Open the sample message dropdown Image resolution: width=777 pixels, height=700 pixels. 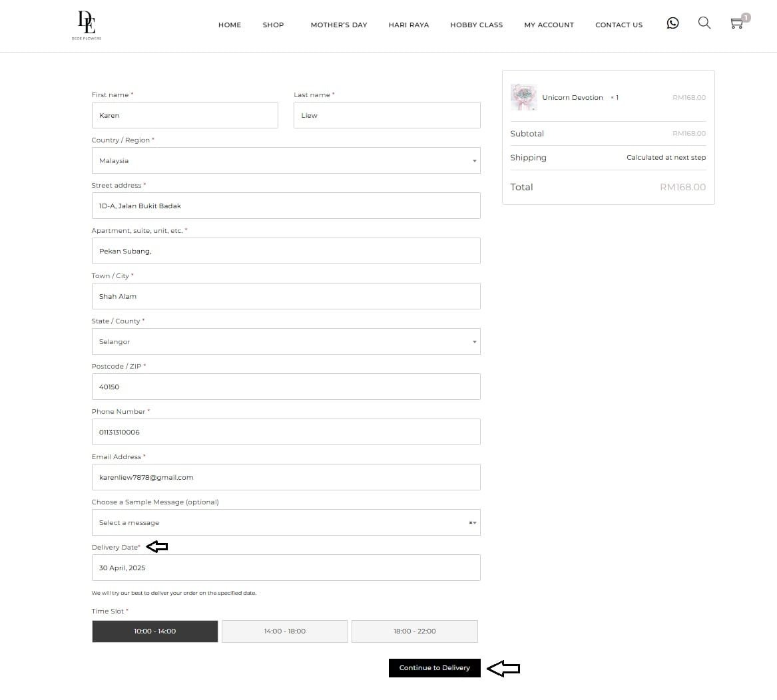pos(286,522)
